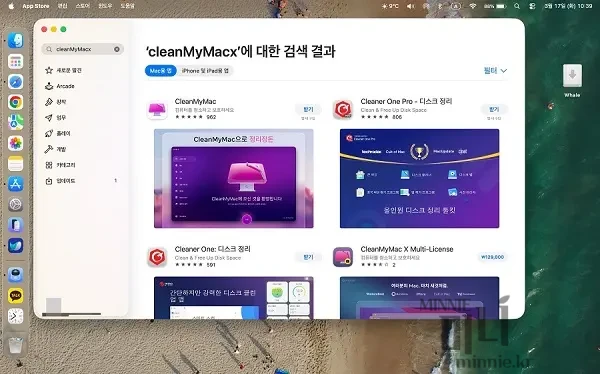Open the CleanMyMac title link
Image resolution: width=600 pixels, height=374 pixels.
[x=195, y=101]
